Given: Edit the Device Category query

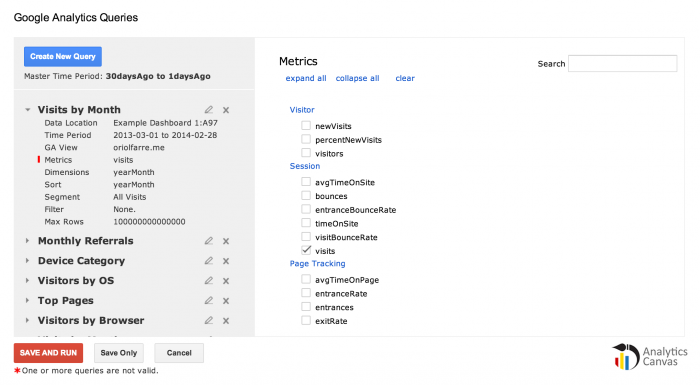Looking at the screenshot, I should pyautogui.click(x=208, y=260).
